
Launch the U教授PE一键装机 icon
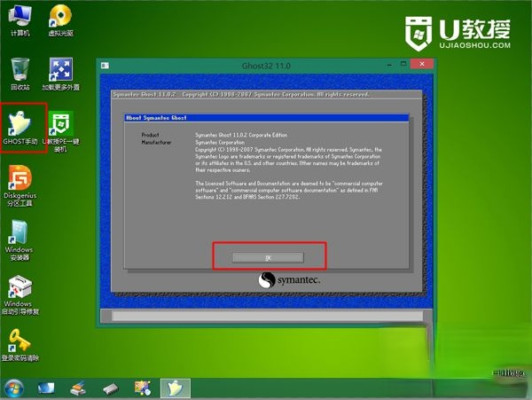[60, 131]
